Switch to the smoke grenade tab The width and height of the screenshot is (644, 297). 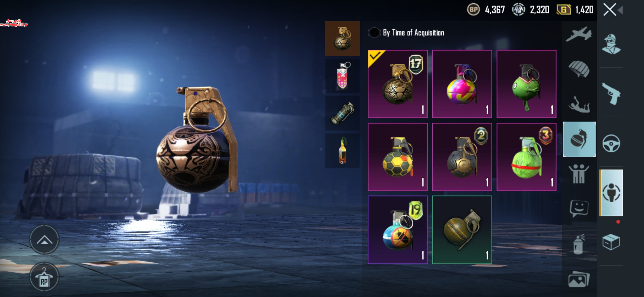342,76
